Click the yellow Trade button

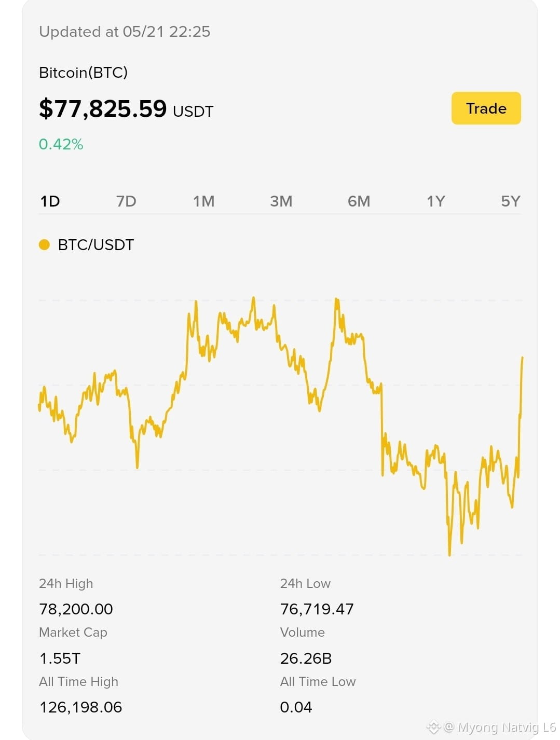[x=486, y=108]
